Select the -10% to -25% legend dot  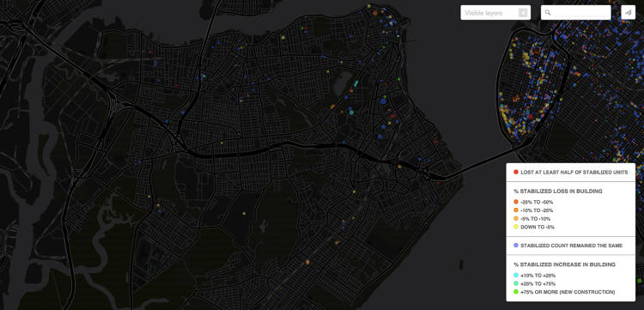pyautogui.click(x=516, y=210)
